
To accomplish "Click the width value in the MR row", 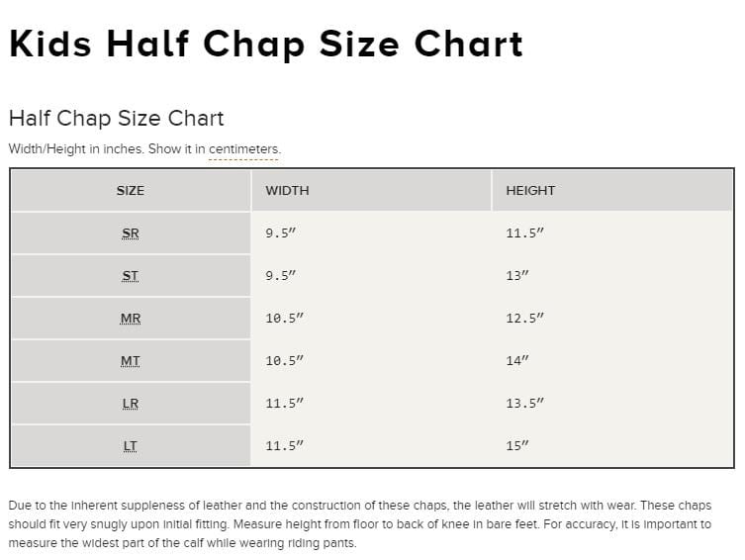I will [x=284, y=319].
